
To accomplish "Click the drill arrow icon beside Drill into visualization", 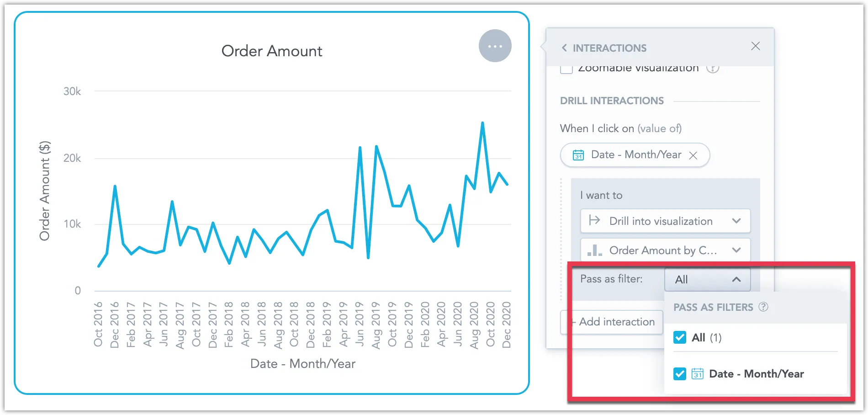I will point(595,221).
